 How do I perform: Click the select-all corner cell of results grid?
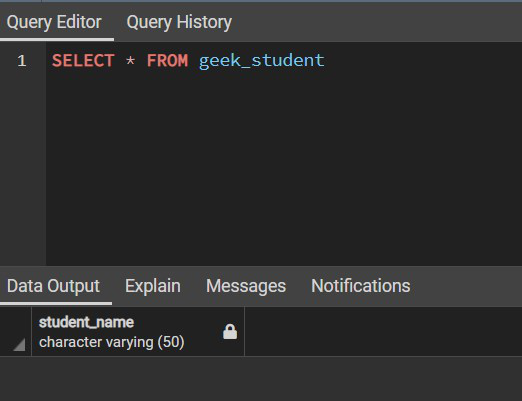click(16, 332)
